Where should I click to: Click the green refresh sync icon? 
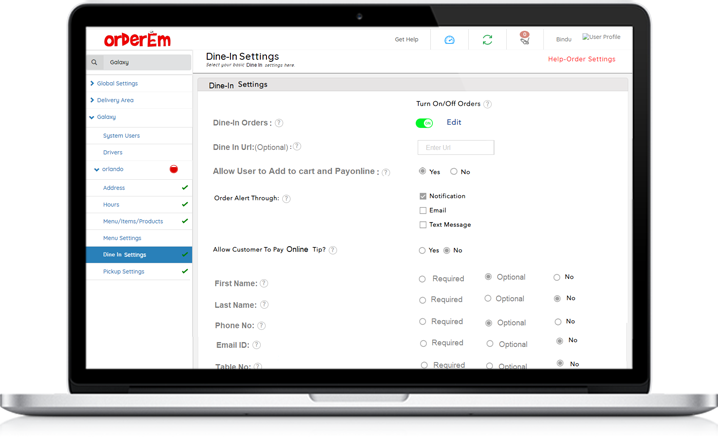(487, 40)
